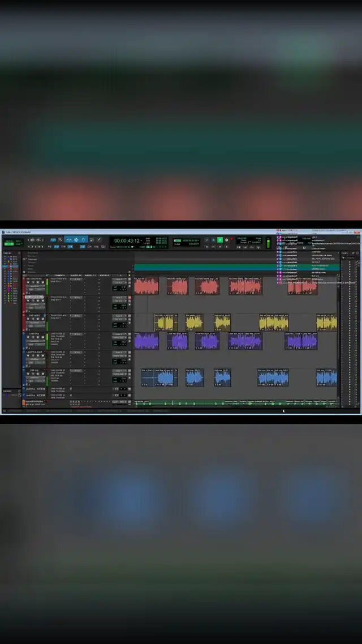This screenshot has height=644, width=362.
Task: Click the first red RECORD HERE audio clip
Action: pos(146,286)
